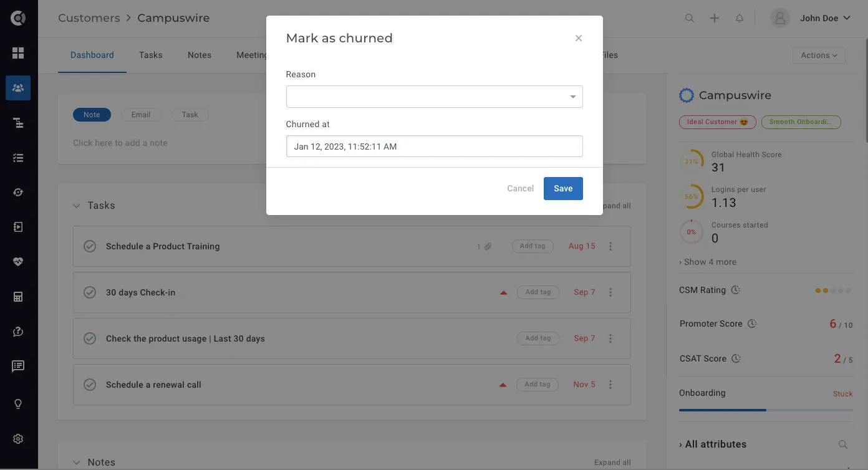Open the Reason dropdown
868x470 pixels.
click(x=435, y=97)
